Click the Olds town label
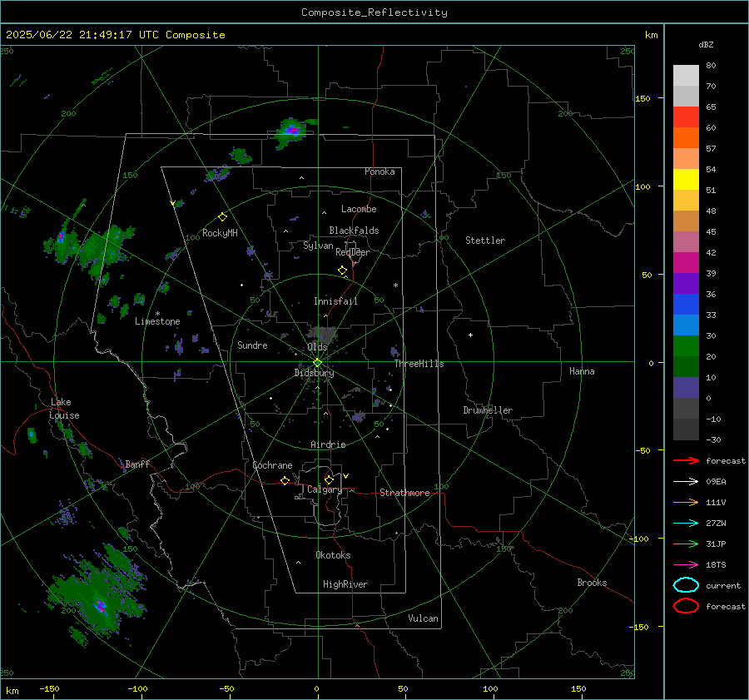This screenshot has width=749, height=700. point(317,347)
